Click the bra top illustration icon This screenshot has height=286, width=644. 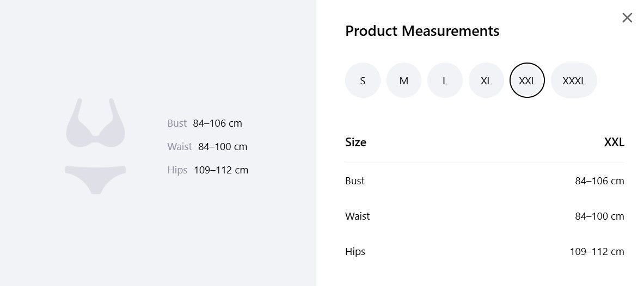pos(95,124)
